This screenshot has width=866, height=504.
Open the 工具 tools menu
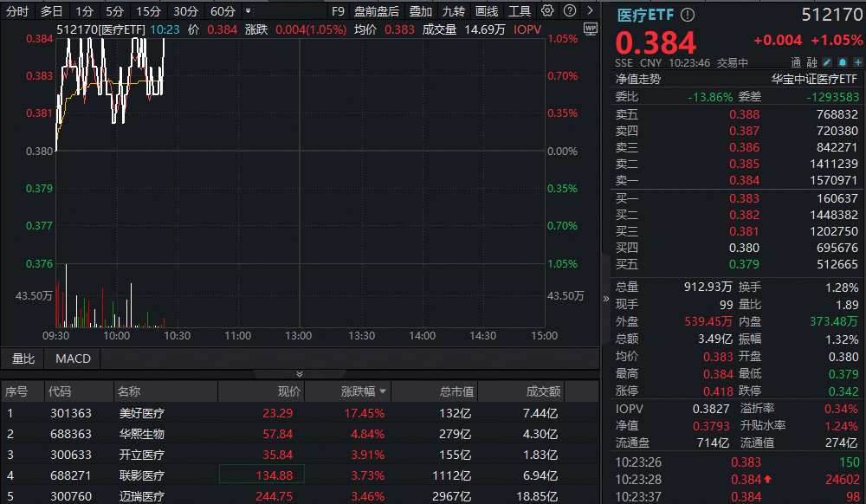click(x=520, y=10)
